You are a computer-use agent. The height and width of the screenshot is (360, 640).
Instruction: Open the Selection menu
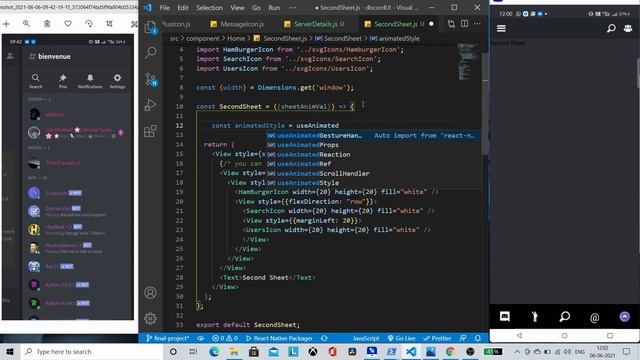209,8
